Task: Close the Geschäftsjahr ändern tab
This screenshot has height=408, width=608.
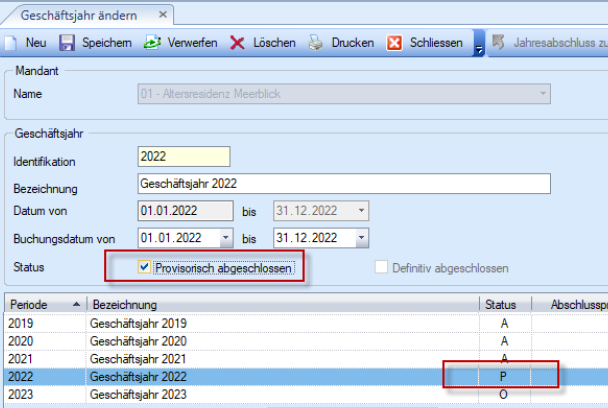Action: pyautogui.click(x=163, y=15)
